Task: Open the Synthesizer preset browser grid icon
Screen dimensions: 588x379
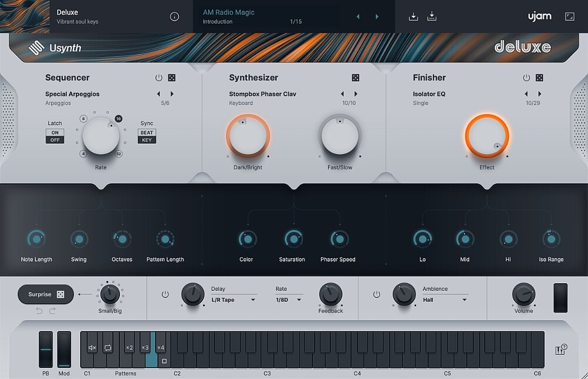Action: click(355, 77)
